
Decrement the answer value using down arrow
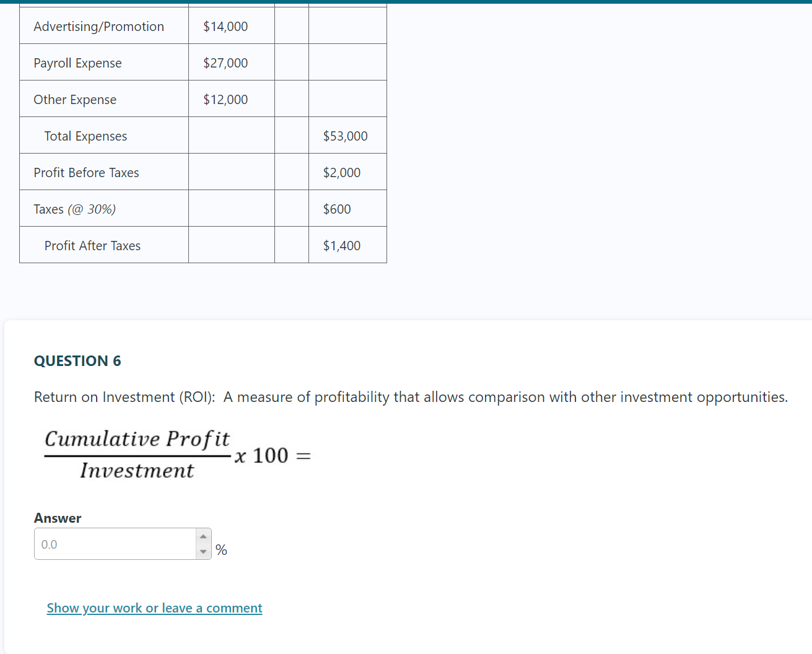pos(203,551)
